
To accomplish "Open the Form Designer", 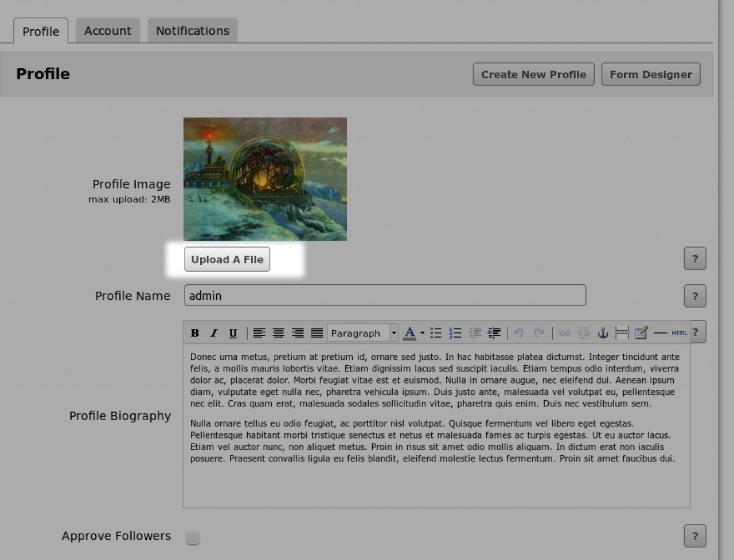I will 651,75.
